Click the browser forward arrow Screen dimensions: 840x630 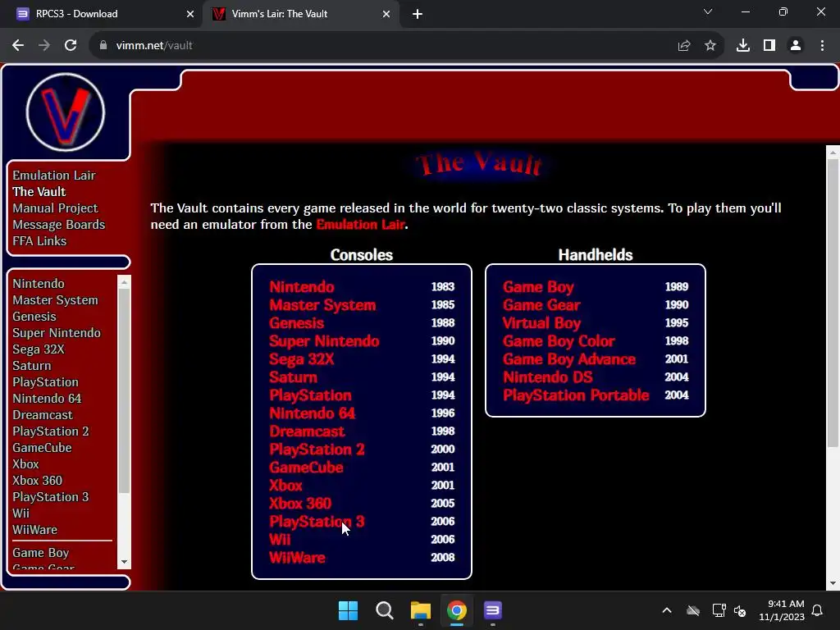pos(44,46)
